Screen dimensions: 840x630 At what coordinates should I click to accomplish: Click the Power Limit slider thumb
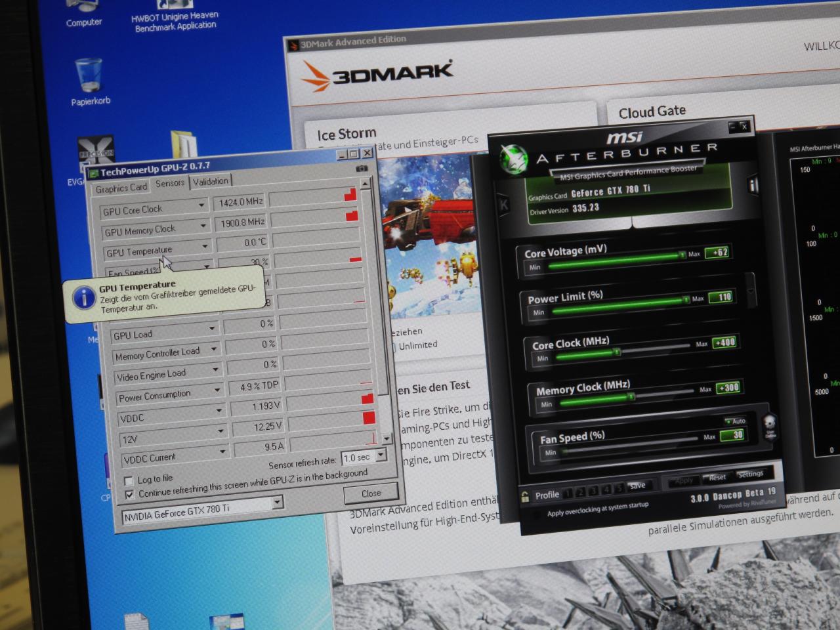point(686,300)
